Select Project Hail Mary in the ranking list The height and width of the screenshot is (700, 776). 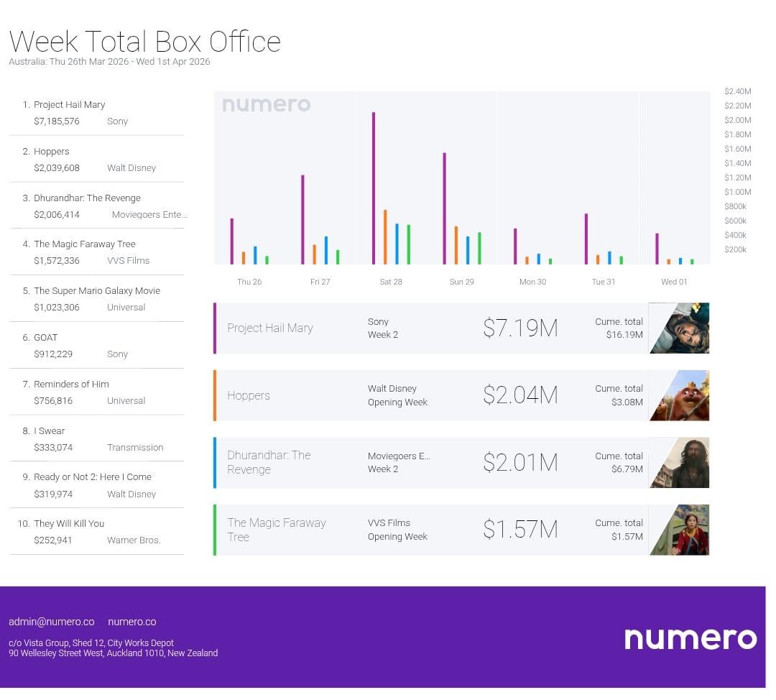click(70, 105)
